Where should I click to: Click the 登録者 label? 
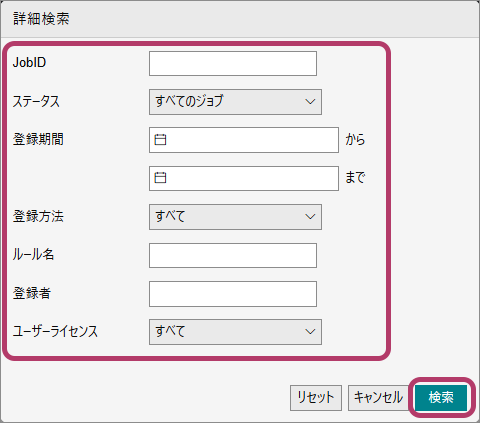coord(32,293)
